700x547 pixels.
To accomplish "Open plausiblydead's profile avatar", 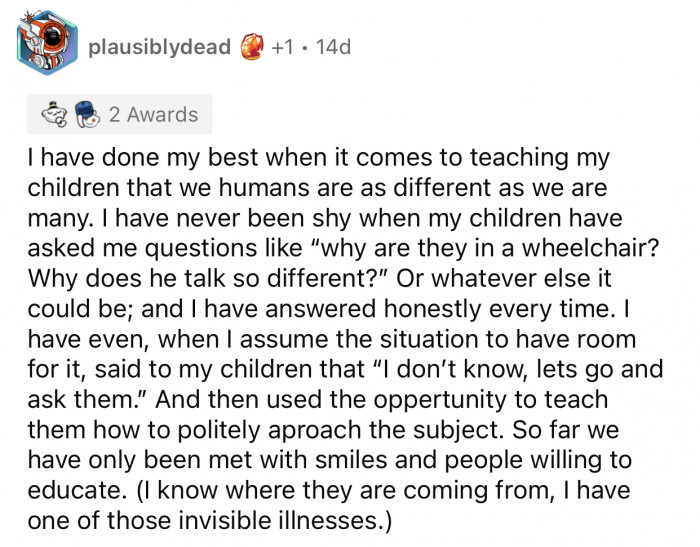I will click(47, 46).
